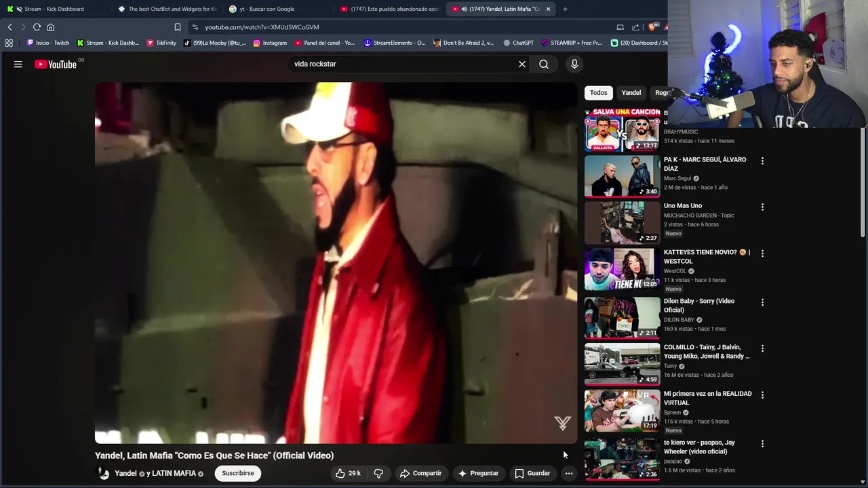Open Dilon Baby - Sorry thumbnail
Viewport: 868px width, 488px height.
click(622, 317)
